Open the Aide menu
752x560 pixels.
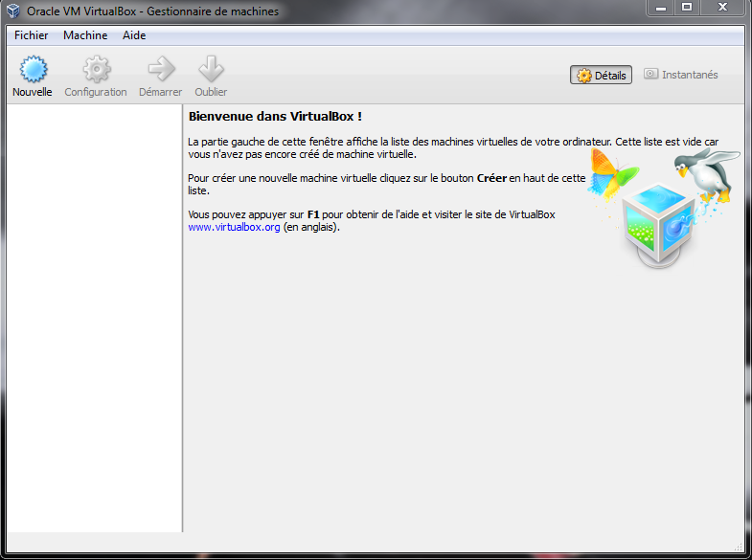click(x=134, y=35)
